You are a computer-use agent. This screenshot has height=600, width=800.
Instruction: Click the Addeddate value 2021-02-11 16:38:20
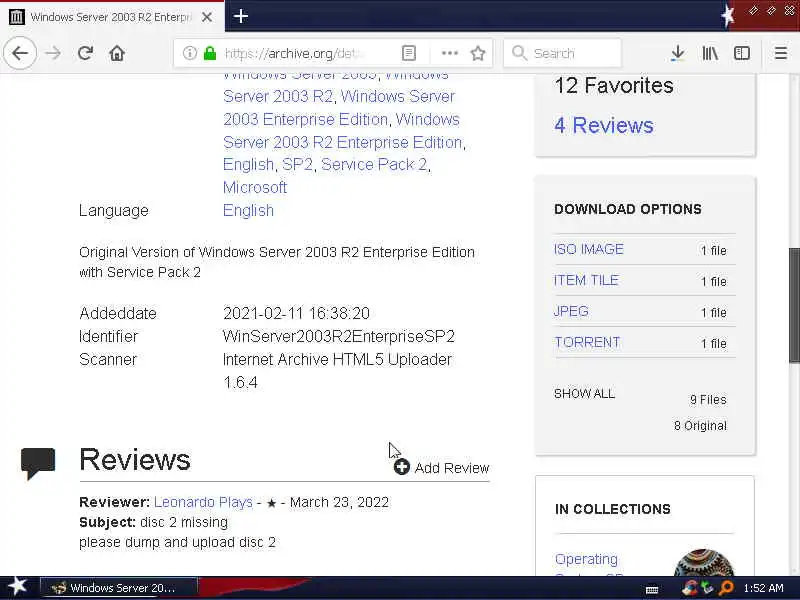pos(296,313)
